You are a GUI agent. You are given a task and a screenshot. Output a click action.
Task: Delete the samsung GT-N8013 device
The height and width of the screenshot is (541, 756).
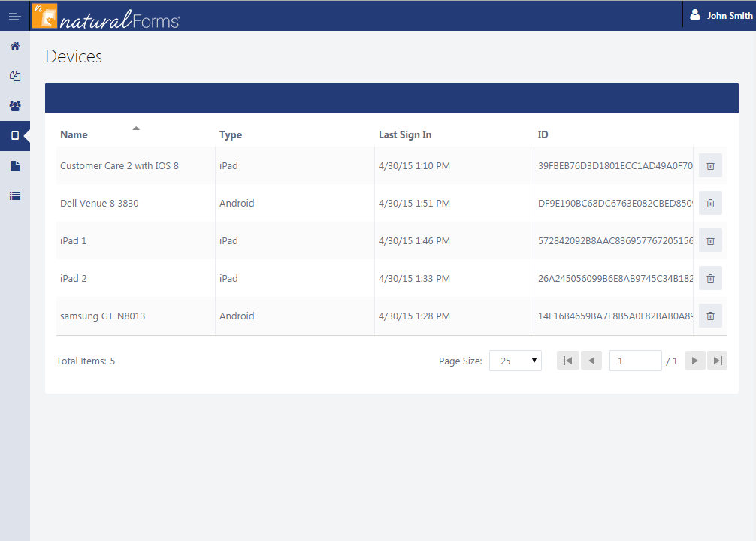pyautogui.click(x=709, y=316)
